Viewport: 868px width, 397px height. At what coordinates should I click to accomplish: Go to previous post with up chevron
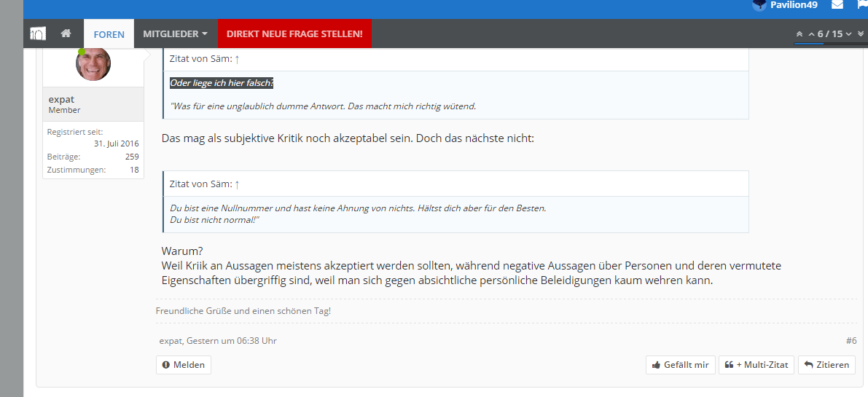pos(812,34)
